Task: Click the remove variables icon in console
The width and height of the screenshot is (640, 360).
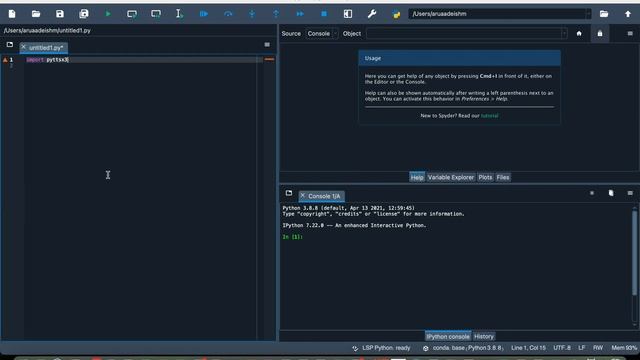Action: (x=611, y=193)
